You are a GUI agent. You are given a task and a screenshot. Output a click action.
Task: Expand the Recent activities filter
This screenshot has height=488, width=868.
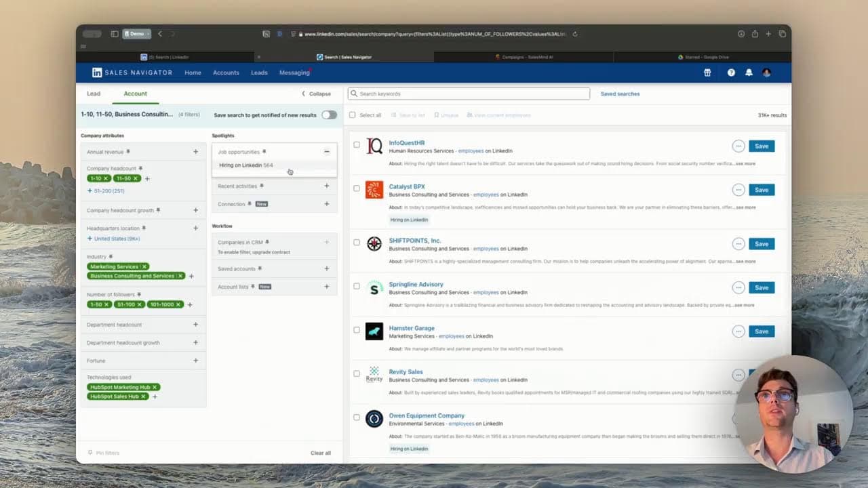pyautogui.click(x=326, y=186)
